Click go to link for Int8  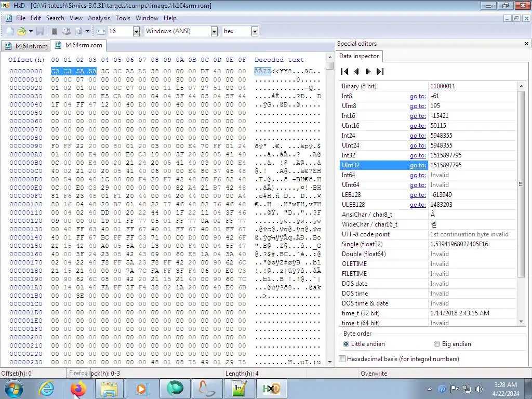point(418,96)
